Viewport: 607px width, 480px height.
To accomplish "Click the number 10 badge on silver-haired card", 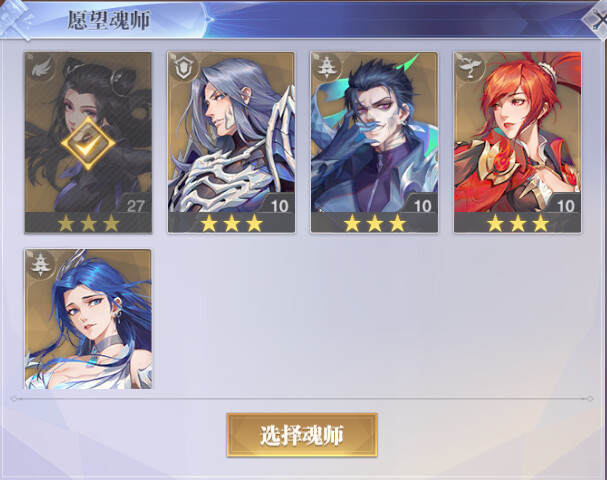I will 279,206.
